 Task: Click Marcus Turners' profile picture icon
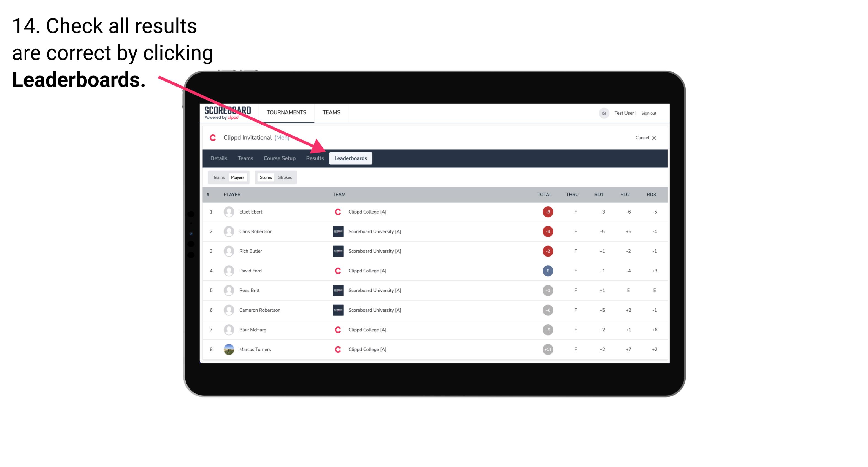coord(228,349)
